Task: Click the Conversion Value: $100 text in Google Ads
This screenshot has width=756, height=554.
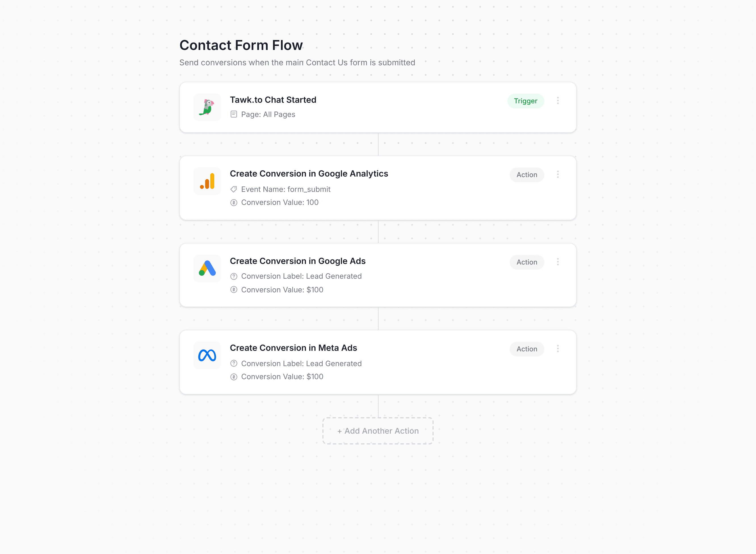Action: (282, 289)
